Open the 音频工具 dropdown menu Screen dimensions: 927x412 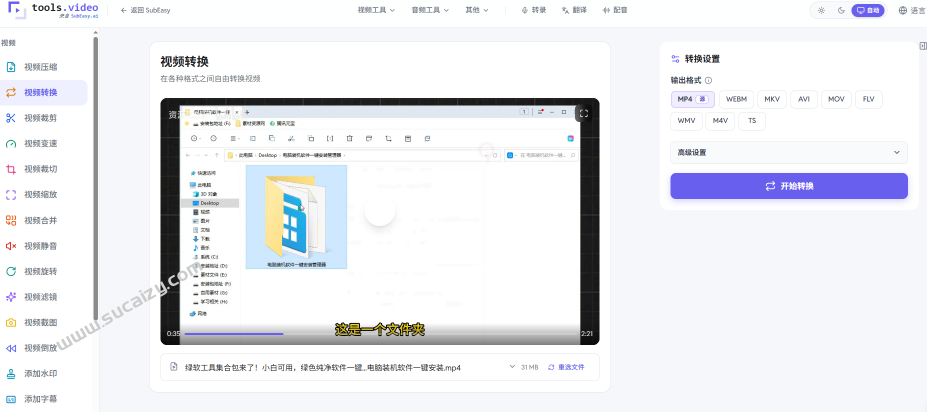pos(430,10)
